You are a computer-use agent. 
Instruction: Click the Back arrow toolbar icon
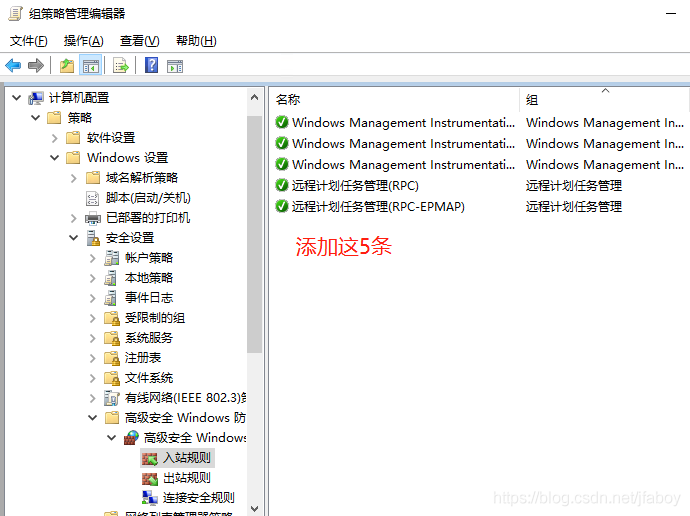click(13, 66)
